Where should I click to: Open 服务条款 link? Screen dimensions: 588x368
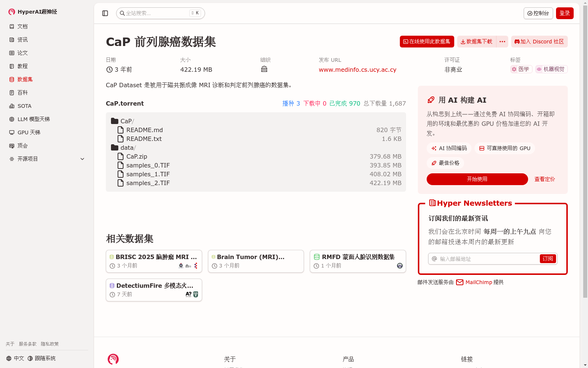(x=28, y=344)
